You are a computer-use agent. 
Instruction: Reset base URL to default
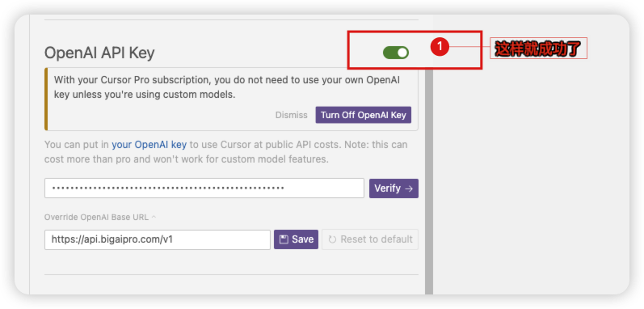pyautogui.click(x=370, y=239)
